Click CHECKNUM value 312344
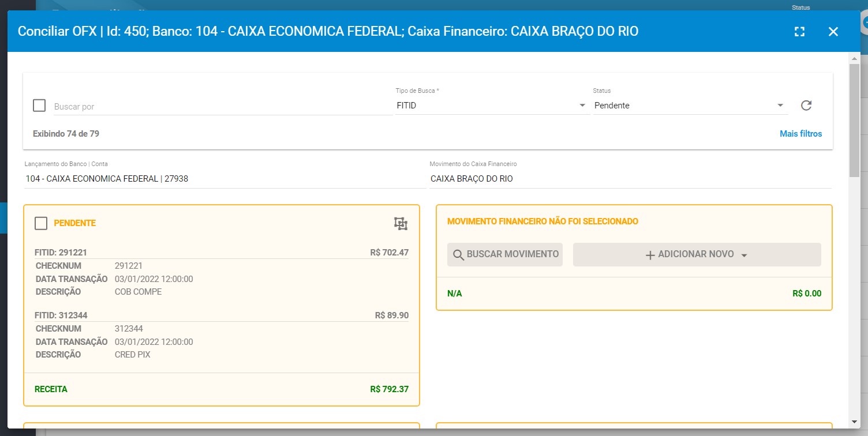868x436 pixels. 129,329
